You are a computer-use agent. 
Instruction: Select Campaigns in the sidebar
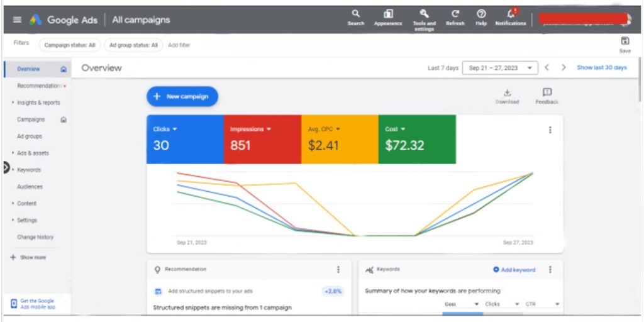31,119
